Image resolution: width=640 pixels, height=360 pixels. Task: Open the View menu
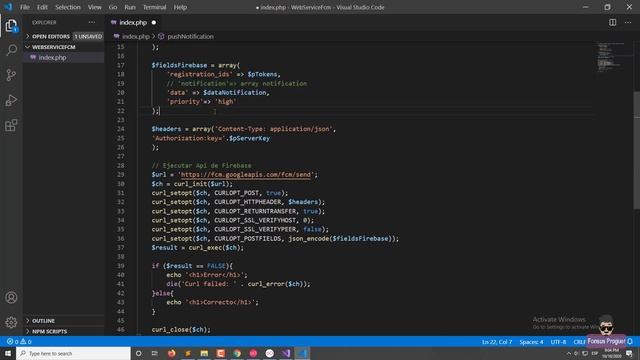94,7
